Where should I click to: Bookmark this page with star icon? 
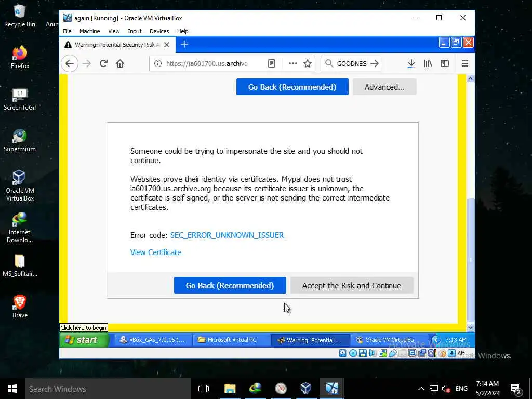[x=308, y=63]
